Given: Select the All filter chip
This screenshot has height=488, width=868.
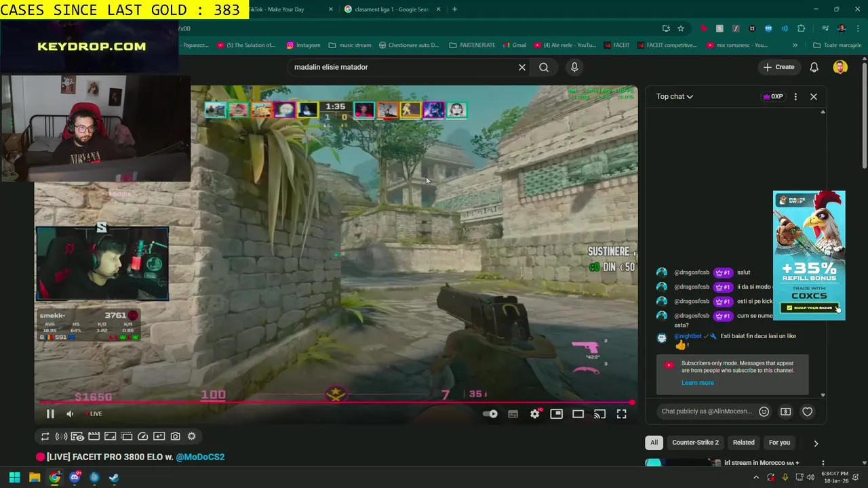Looking at the screenshot, I should pyautogui.click(x=654, y=443).
